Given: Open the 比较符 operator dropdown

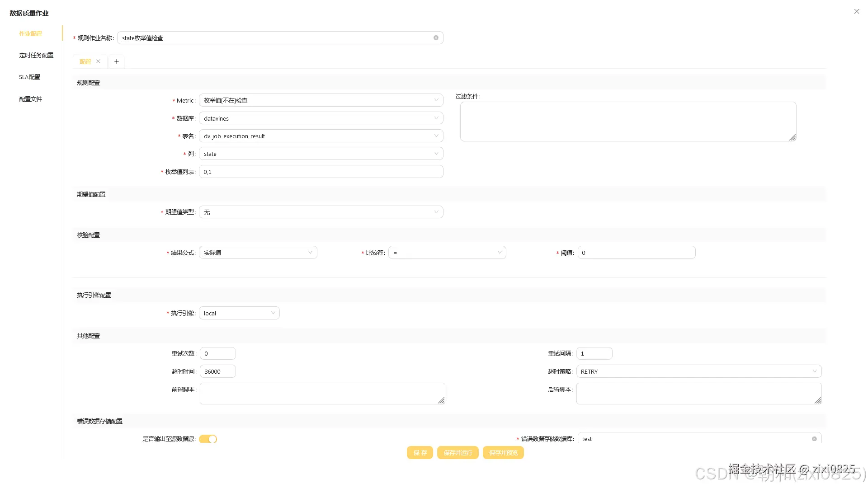Looking at the screenshot, I should [x=447, y=253].
